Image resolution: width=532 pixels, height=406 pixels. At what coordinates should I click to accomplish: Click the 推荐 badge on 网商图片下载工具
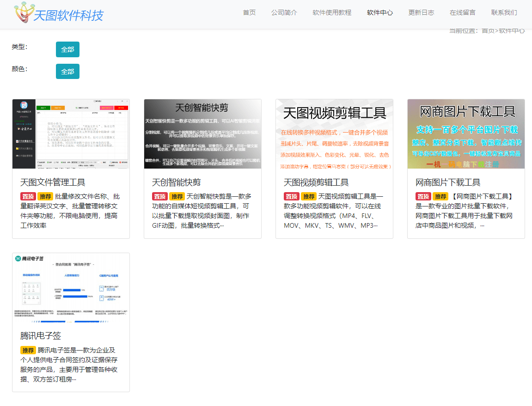point(440,196)
